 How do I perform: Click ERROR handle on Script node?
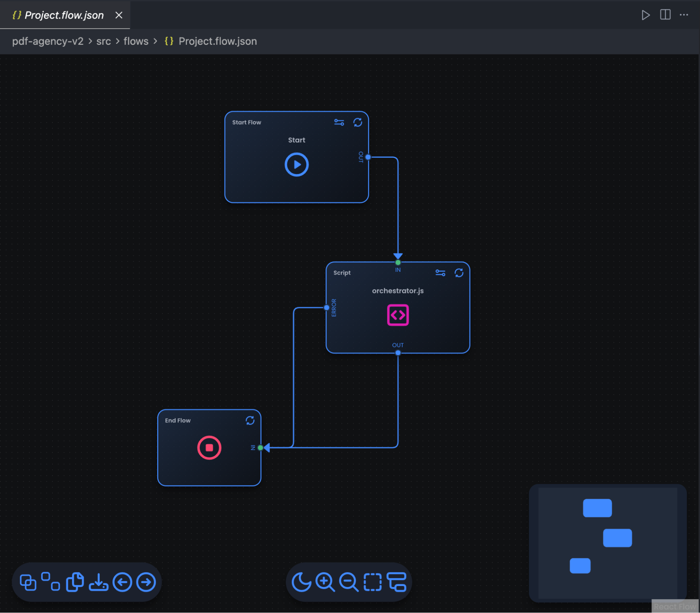click(x=326, y=308)
